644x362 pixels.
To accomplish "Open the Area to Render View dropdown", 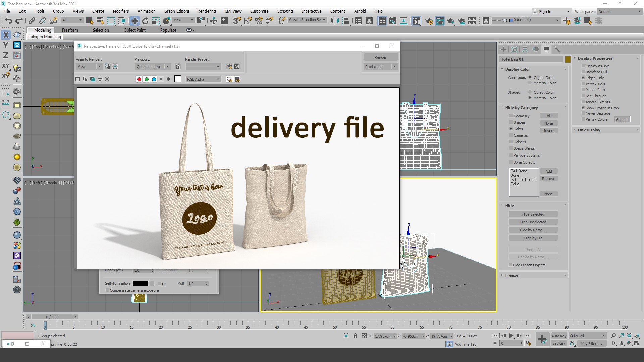I will point(89,67).
